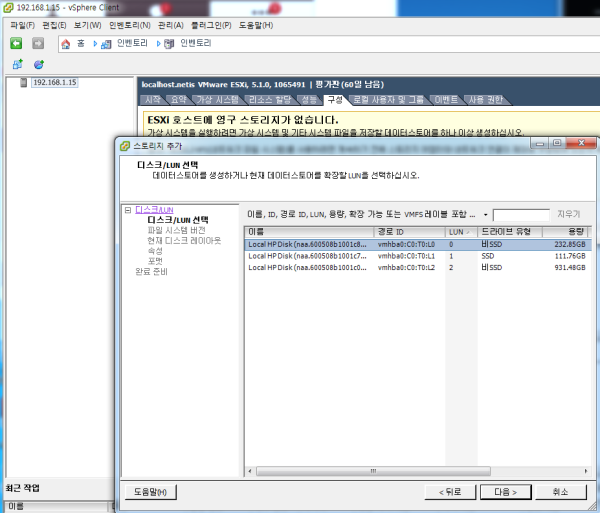
Task: Open the 관리(A) menu
Action: coord(171,25)
